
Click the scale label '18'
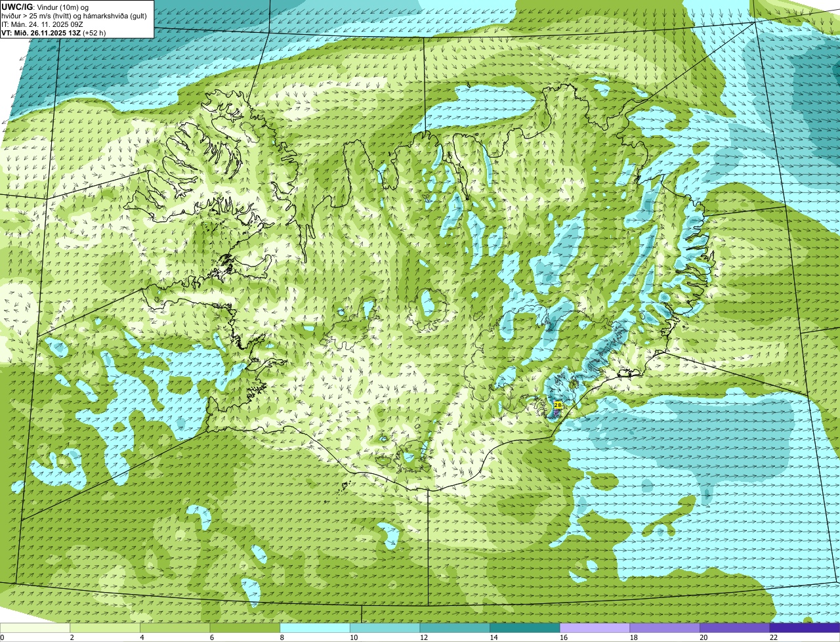(634, 637)
